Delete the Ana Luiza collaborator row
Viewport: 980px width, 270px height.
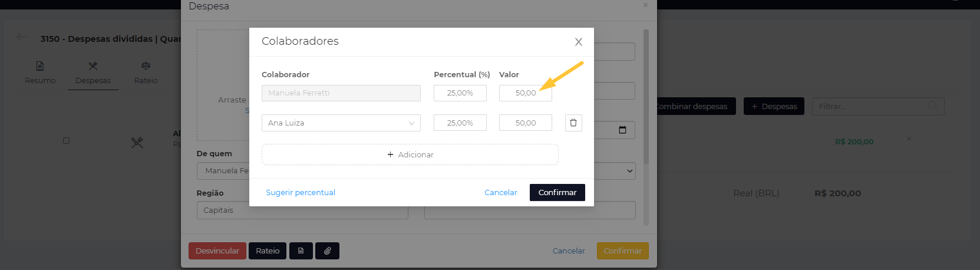pyautogui.click(x=573, y=123)
